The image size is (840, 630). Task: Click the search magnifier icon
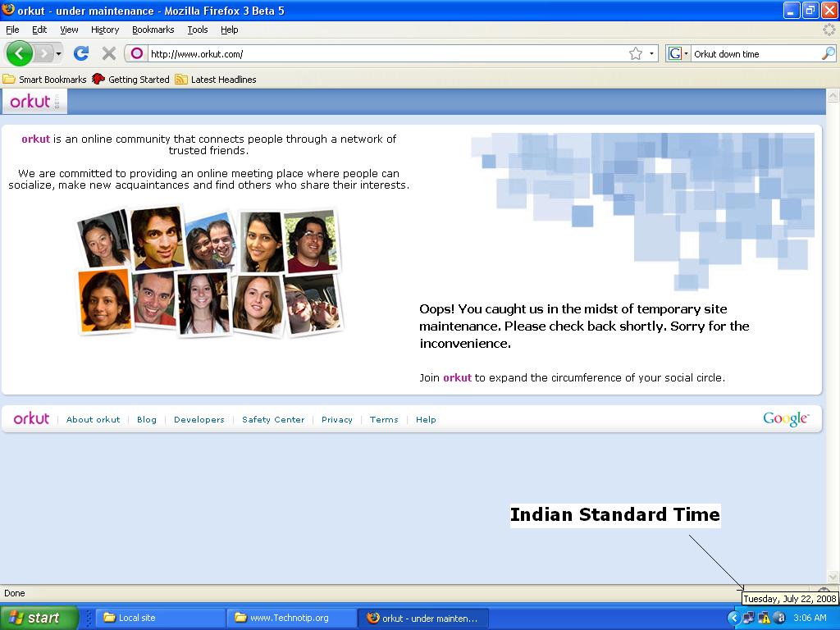click(x=829, y=53)
